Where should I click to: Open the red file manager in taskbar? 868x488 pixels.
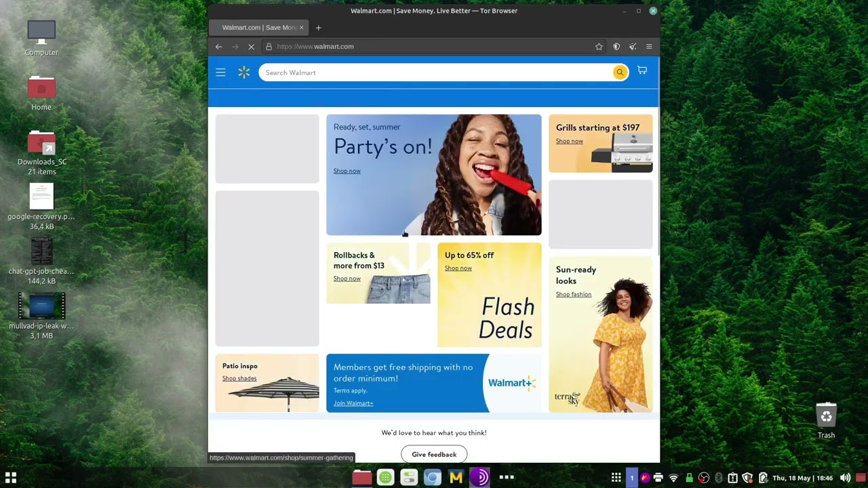click(362, 478)
